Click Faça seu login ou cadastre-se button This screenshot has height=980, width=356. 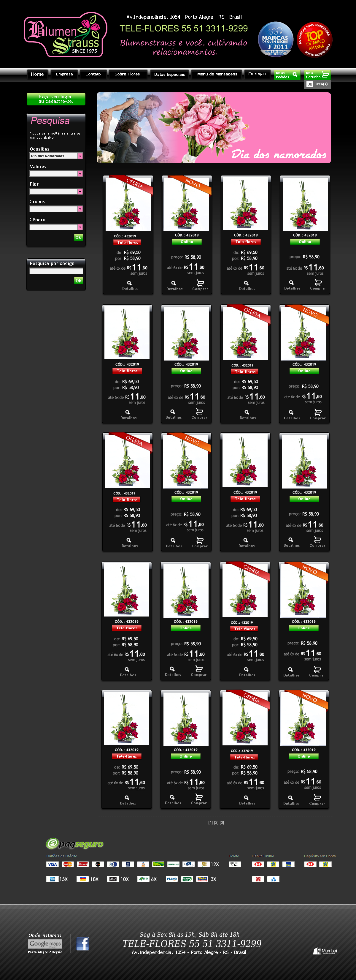pos(56,99)
